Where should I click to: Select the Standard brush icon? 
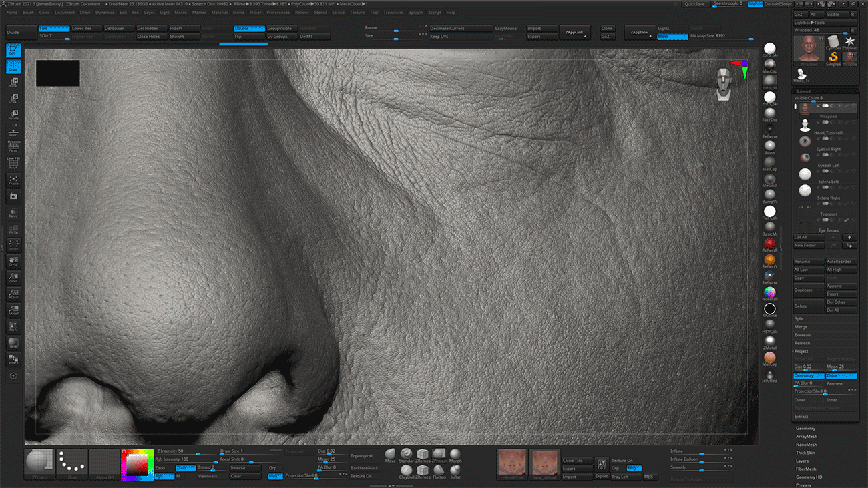tap(407, 454)
